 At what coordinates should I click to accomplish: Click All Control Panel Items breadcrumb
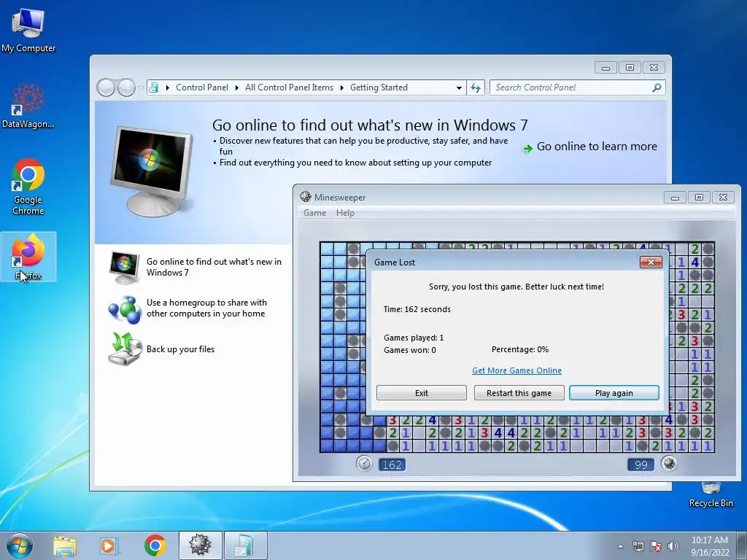point(289,87)
